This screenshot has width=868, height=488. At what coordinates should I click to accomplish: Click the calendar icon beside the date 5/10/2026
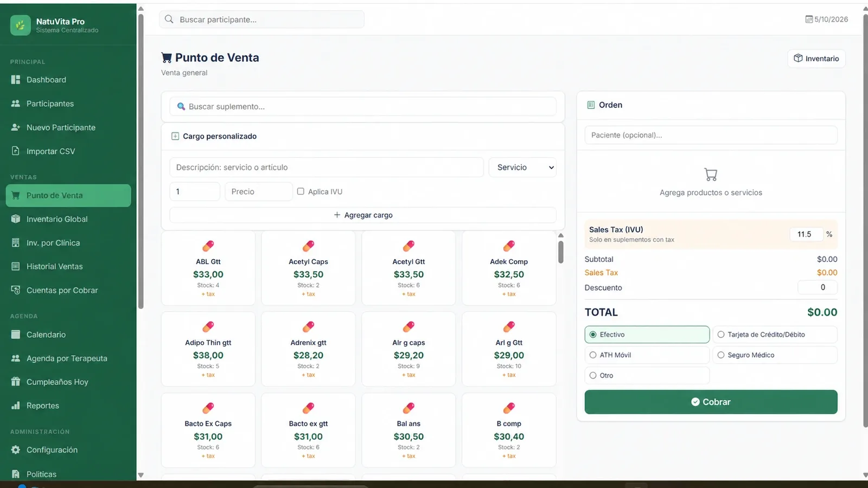(x=809, y=19)
